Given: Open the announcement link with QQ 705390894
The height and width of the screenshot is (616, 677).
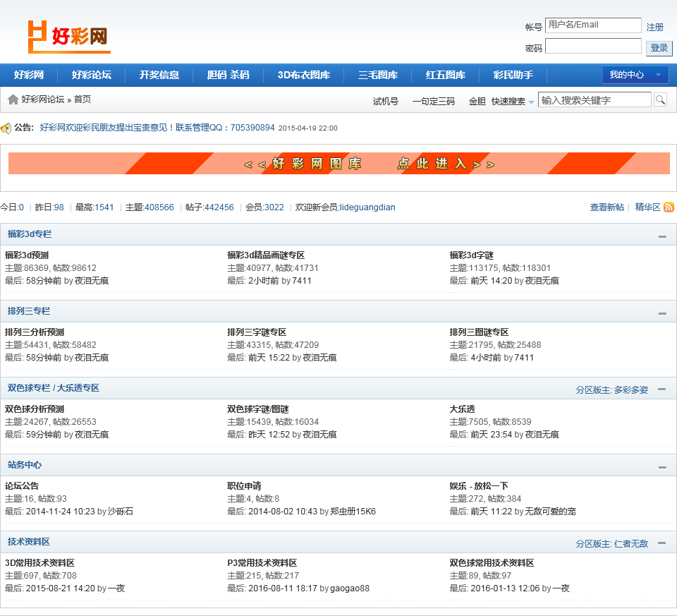Looking at the screenshot, I should click(x=157, y=128).
